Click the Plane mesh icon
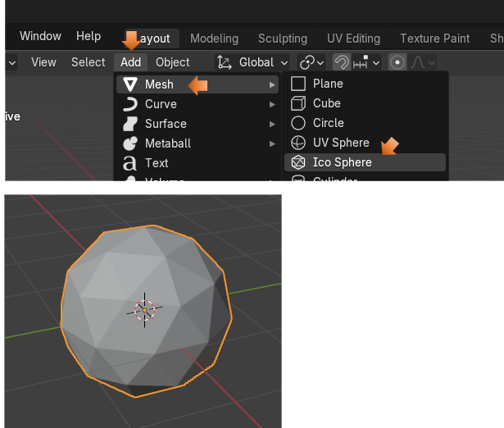 (299, 84)
